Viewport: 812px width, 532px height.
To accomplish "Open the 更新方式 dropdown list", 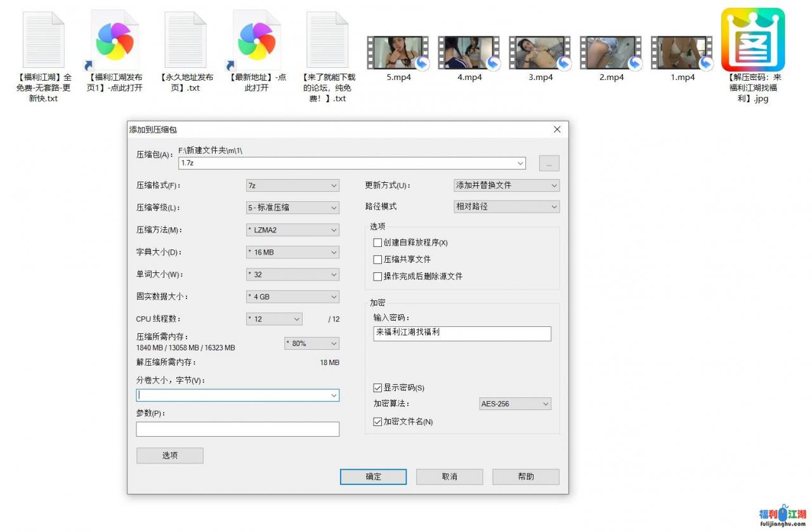I will click(506, 185).
